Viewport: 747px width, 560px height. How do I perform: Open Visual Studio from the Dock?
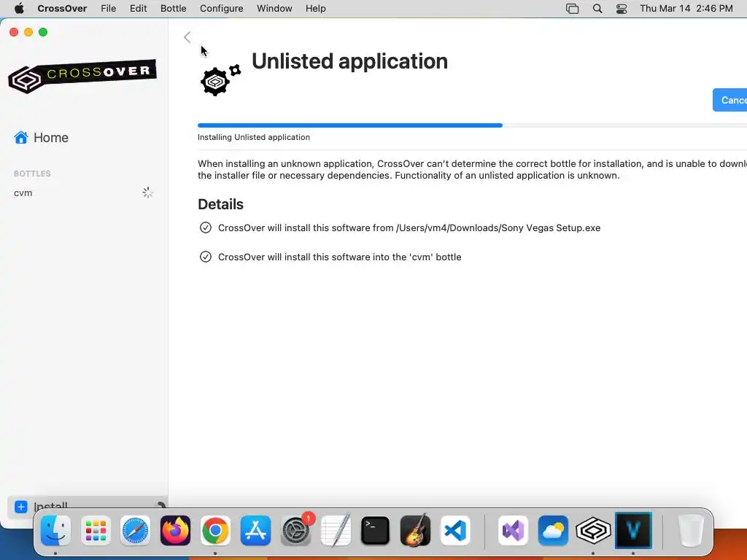[513, 530]
